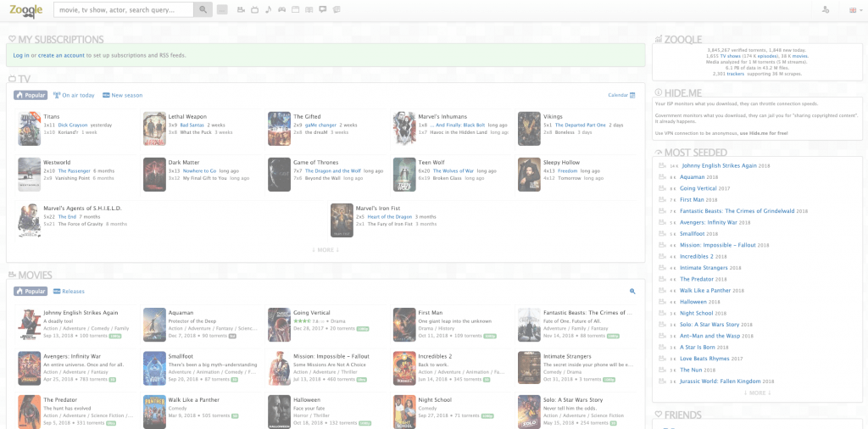The height and width of the screenshot is (429, 868).
Task: Open Westworld episode The Passenger
Action: tap(75, 171)
